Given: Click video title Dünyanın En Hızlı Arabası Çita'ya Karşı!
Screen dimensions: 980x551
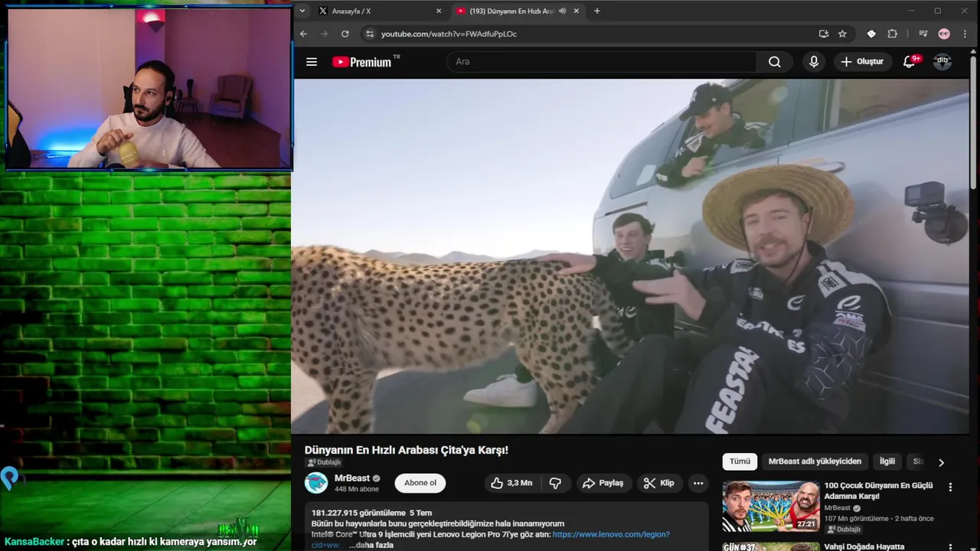Looking at the screenshot, I should pyautogui.click(x=407, y=450).
